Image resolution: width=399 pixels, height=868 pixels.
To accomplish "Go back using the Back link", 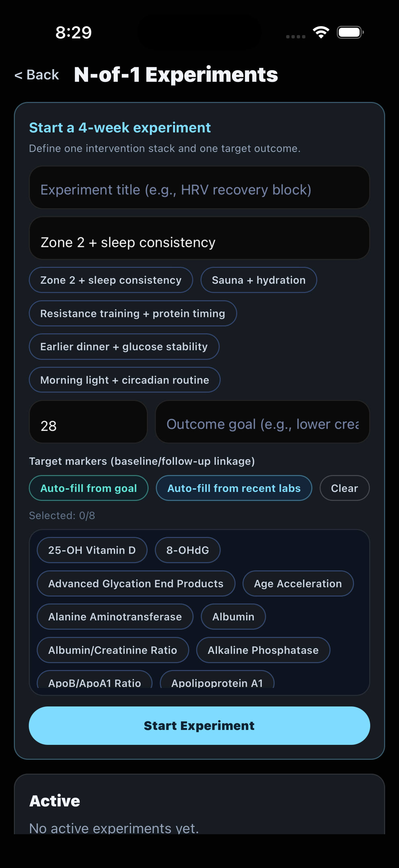I will (36, 74).
